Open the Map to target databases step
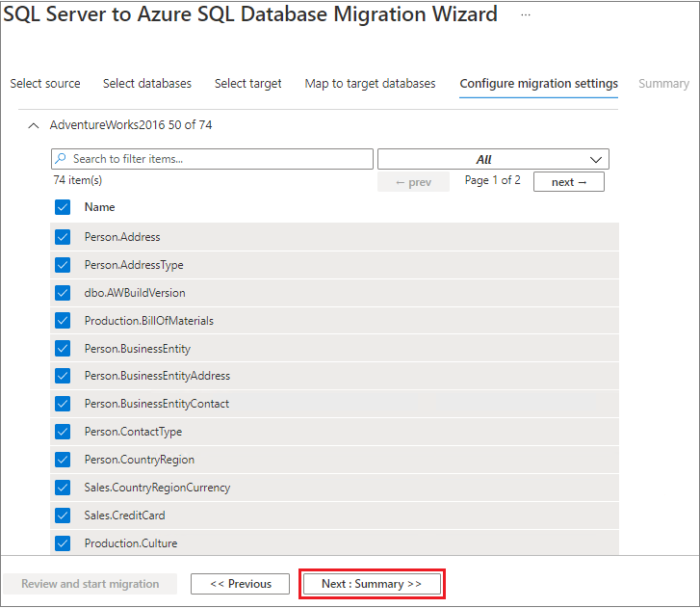The width and height of the screenshot is (700, 608). (x=370, y=84)
